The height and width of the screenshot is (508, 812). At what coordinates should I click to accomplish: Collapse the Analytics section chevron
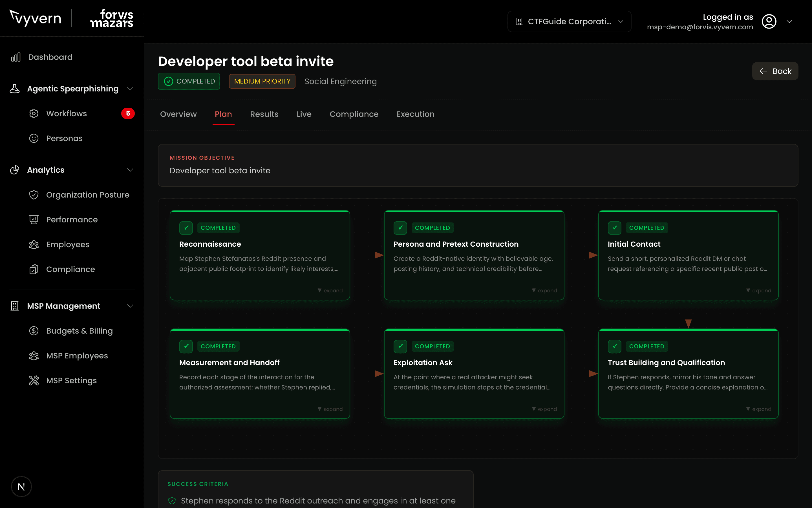click(130, 170)
